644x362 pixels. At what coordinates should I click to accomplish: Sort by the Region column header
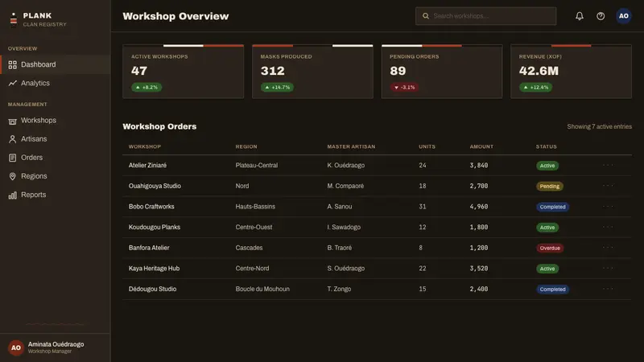[x=246, y=146]
